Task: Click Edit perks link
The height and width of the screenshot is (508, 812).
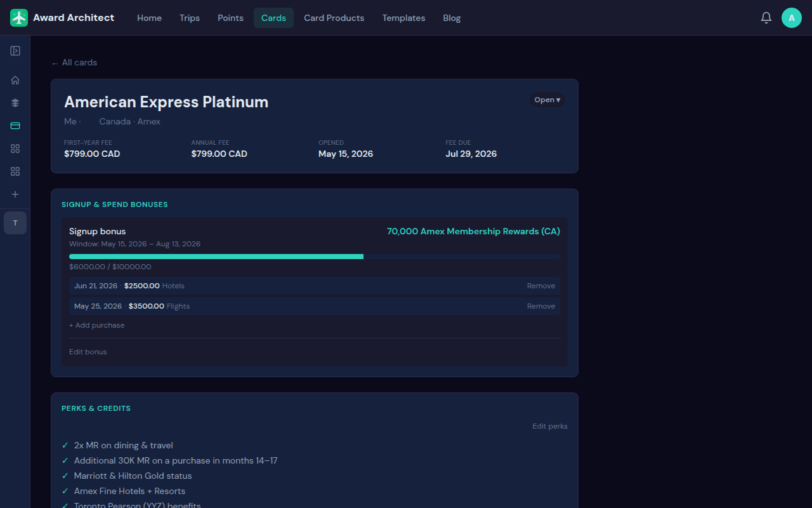Action: pos(550,426)
